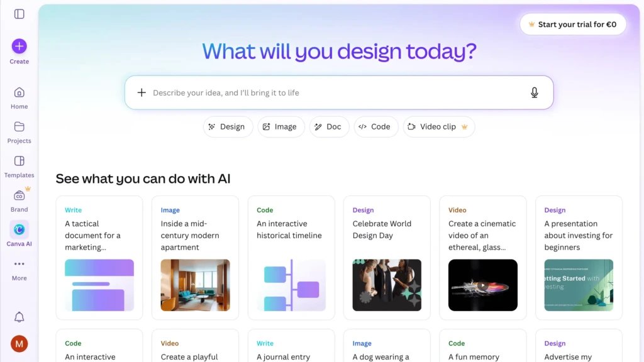This screenshot has height=362, width=644.
Task: Click the purple document layout thumbnail
Action: pos(99,285)
